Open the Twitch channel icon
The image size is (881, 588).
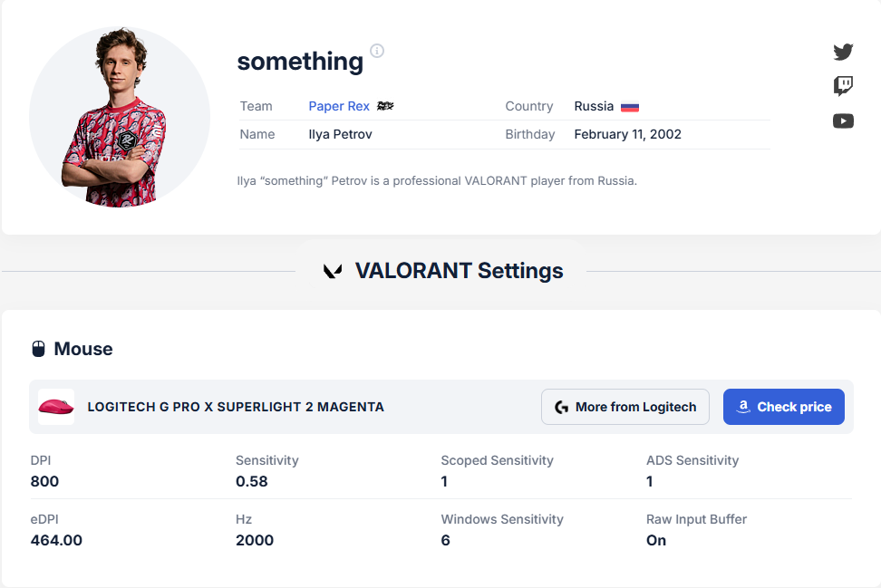843,86
